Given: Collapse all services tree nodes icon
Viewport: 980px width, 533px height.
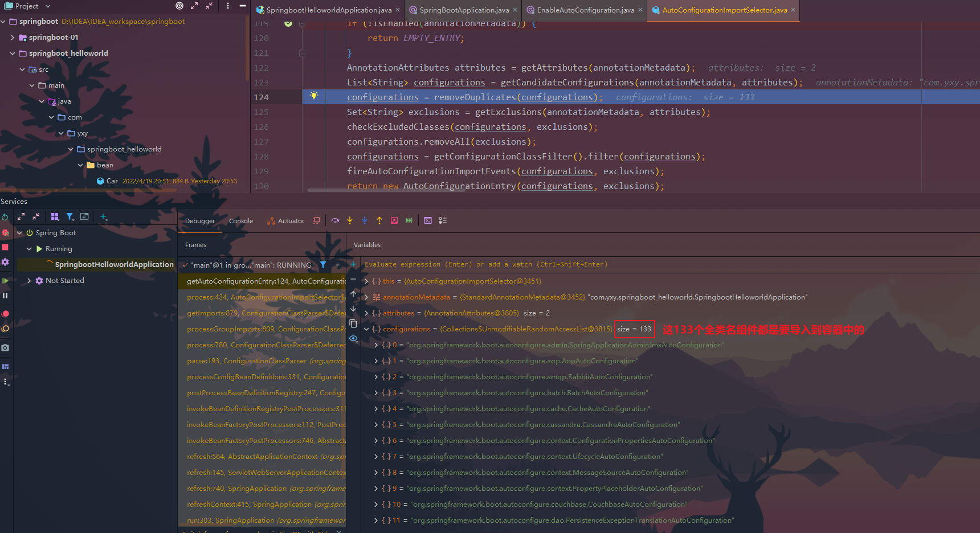Looking at the screenshot, I should [36, 216].
